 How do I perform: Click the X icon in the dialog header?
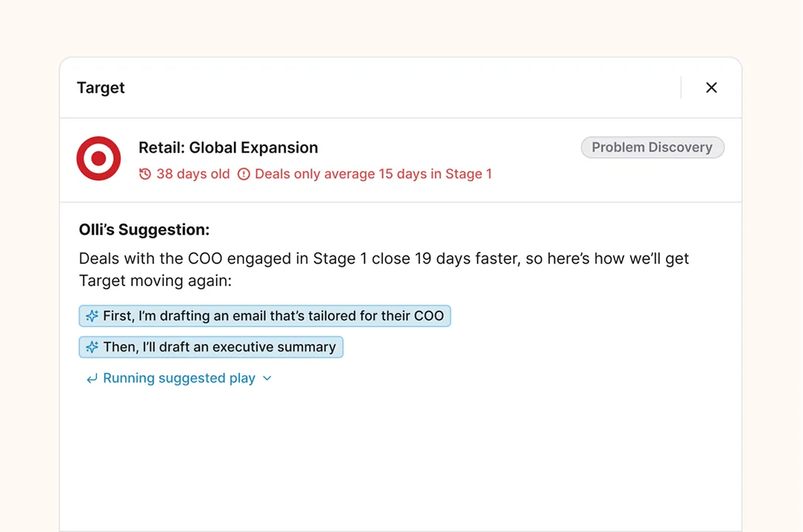click(711, 87)
